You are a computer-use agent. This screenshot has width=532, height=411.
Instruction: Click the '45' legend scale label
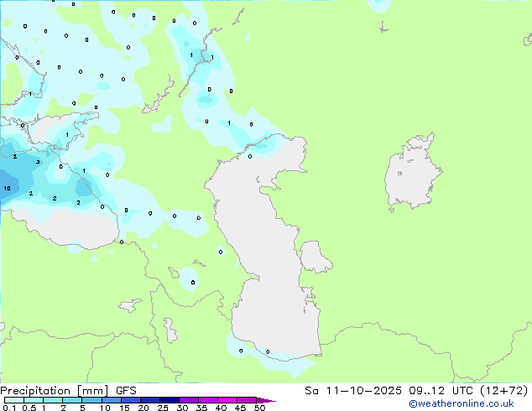coord(240,408)
